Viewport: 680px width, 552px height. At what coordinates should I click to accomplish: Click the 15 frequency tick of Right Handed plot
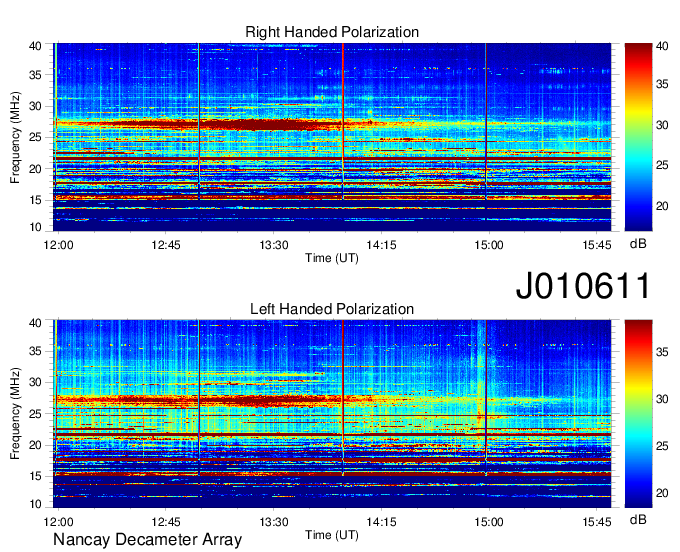tap(35, 200)
